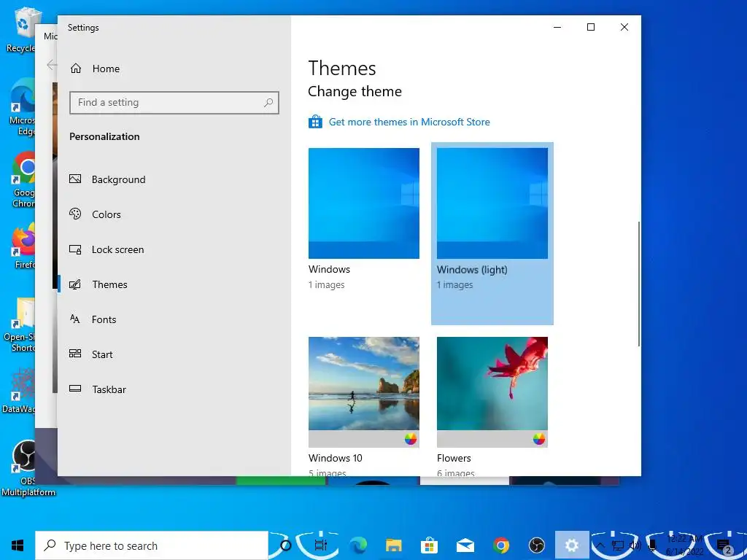Select the Firefox desktop shortcut
Screen dimensions: 747x560
[x=24, y=246]
